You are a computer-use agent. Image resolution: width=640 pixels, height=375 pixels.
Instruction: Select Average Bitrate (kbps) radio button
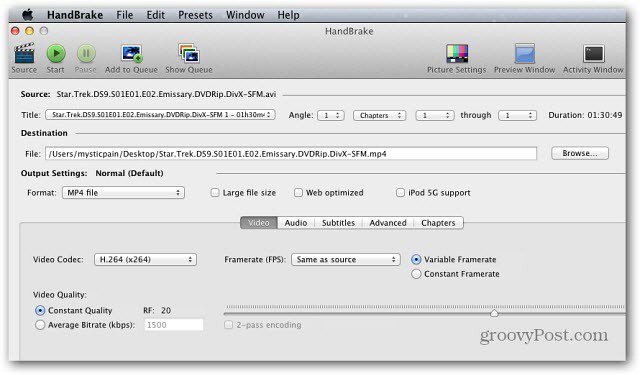40,325
